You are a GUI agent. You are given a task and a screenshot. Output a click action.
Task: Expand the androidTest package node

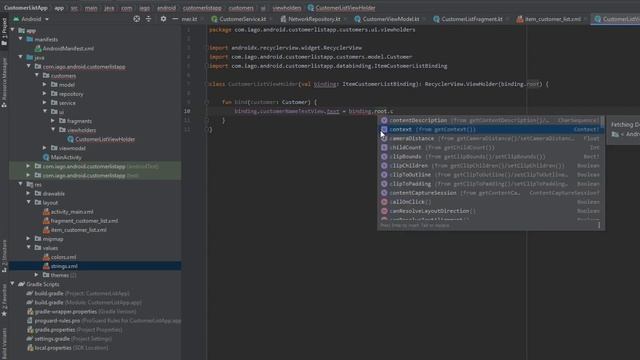[28, 166]
